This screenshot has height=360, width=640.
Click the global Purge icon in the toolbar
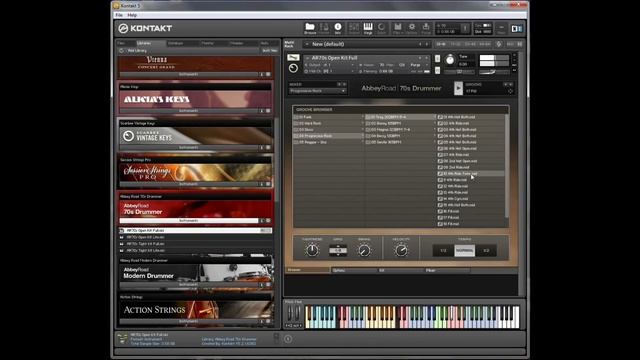426,28
